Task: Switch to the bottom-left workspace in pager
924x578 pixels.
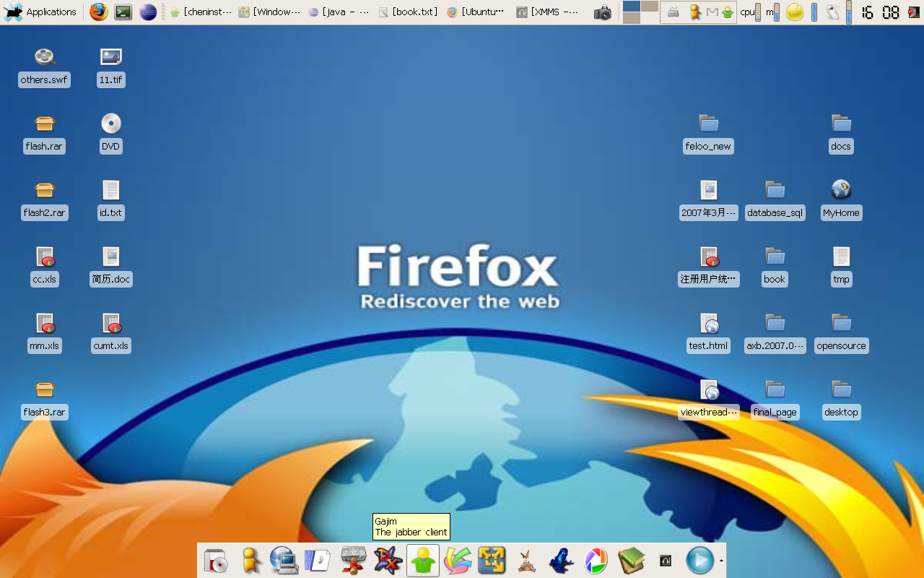Action: pos(632,18)
